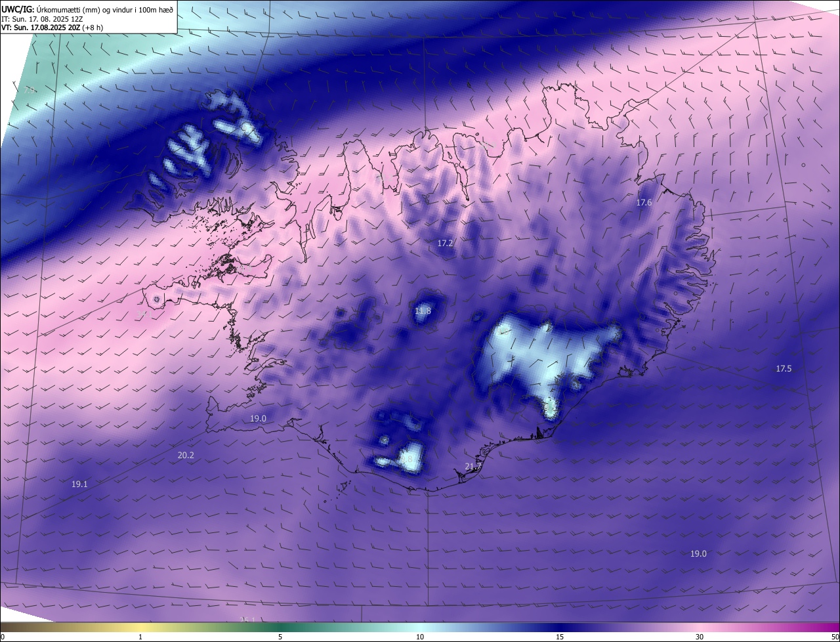This screenshot has width=840, height=642.
Task: Click the 19.0 label on the Reykjanes peninsula
Action: [x=258, y=419]
